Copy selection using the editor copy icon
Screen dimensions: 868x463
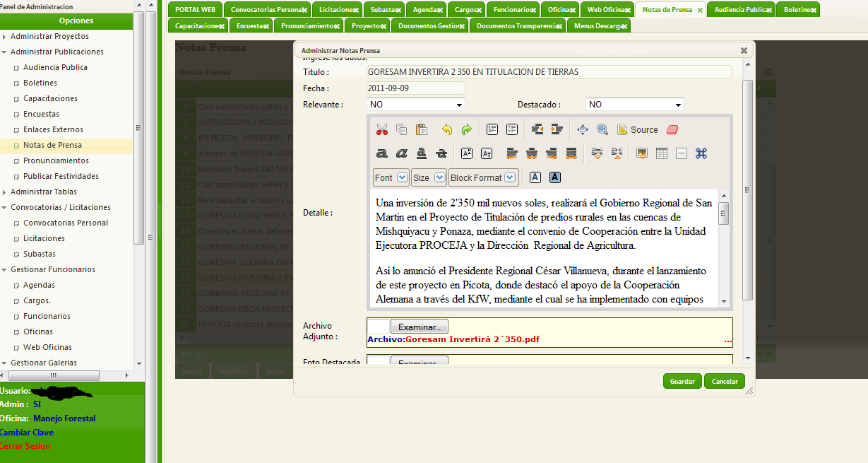tap(401, 129)
